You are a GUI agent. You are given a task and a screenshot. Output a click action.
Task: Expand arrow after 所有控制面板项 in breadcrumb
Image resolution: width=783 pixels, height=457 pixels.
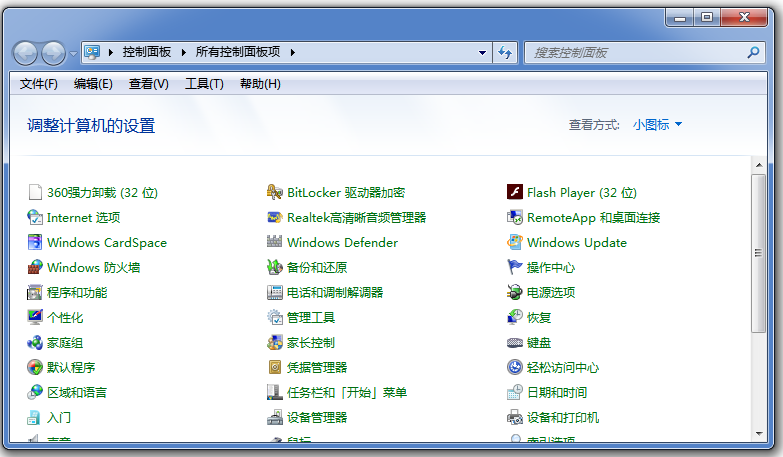pos(293,52)
